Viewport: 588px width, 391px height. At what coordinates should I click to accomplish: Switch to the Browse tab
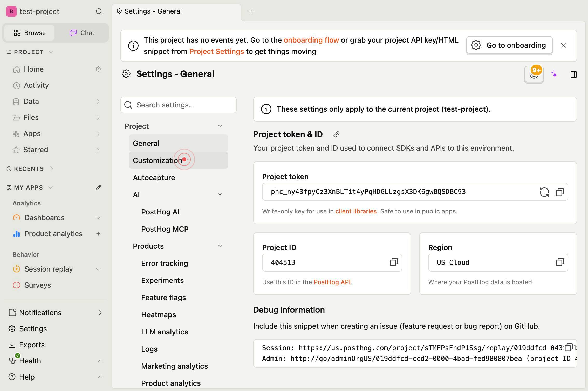point(30,33)
